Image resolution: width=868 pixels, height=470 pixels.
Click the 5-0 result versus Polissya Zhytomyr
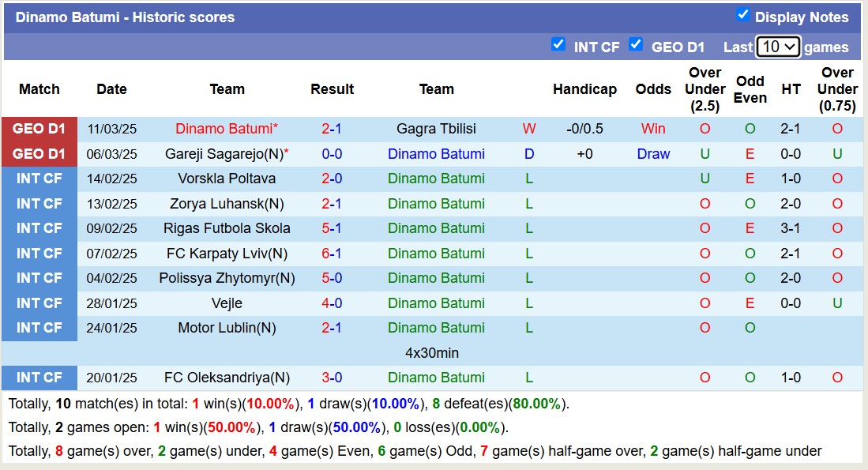pyautogui.click(x=332, y=278)
